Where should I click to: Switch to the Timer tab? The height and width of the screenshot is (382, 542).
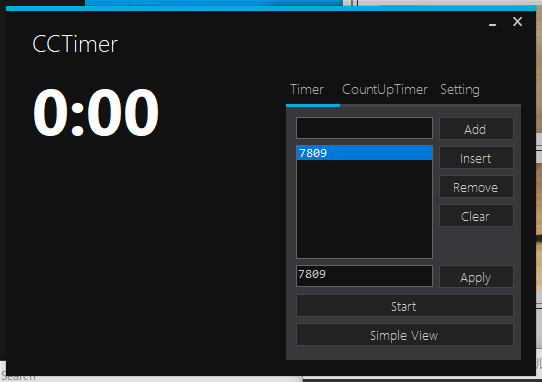[307, 90]
